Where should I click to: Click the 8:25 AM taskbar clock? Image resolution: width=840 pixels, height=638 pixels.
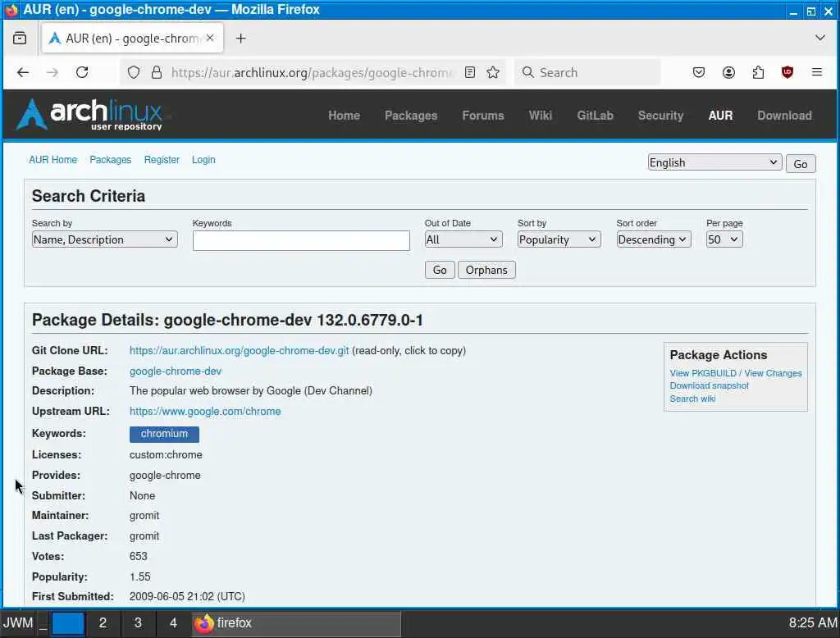[x=812, y=623]
